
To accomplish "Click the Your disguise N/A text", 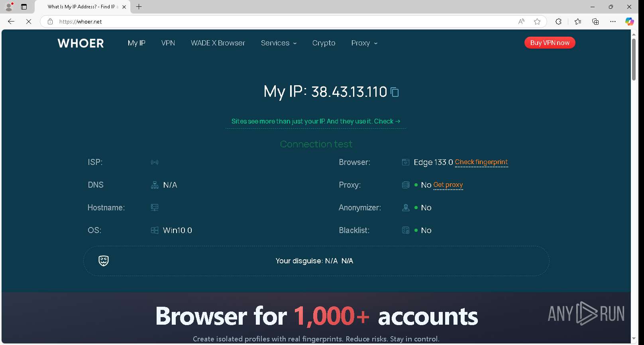I will (x=314, y=261).
